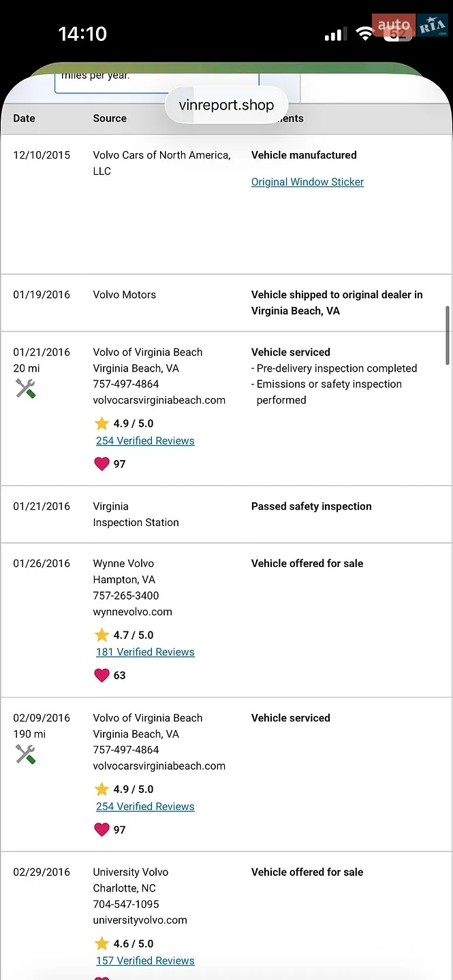Click the gold star beside 4.7 / 5.0 rating

click(x=102, y=635)
